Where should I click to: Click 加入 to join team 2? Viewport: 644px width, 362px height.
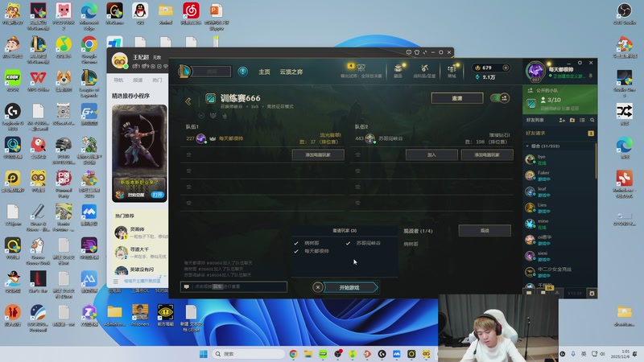click(431, 154)
